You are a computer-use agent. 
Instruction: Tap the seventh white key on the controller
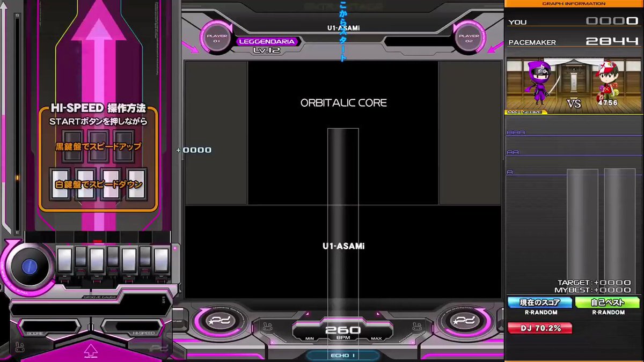pyautogui.click(x=162, y=260)
